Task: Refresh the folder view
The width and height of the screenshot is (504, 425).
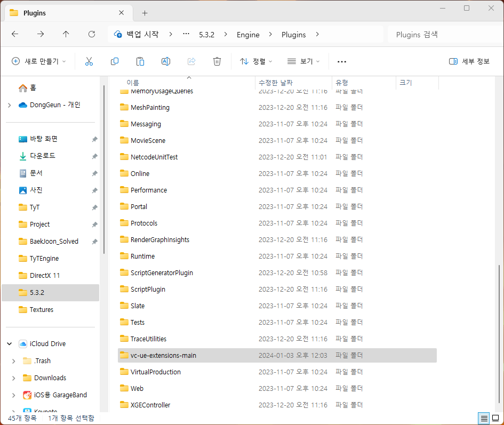Action: coord(91,34)
